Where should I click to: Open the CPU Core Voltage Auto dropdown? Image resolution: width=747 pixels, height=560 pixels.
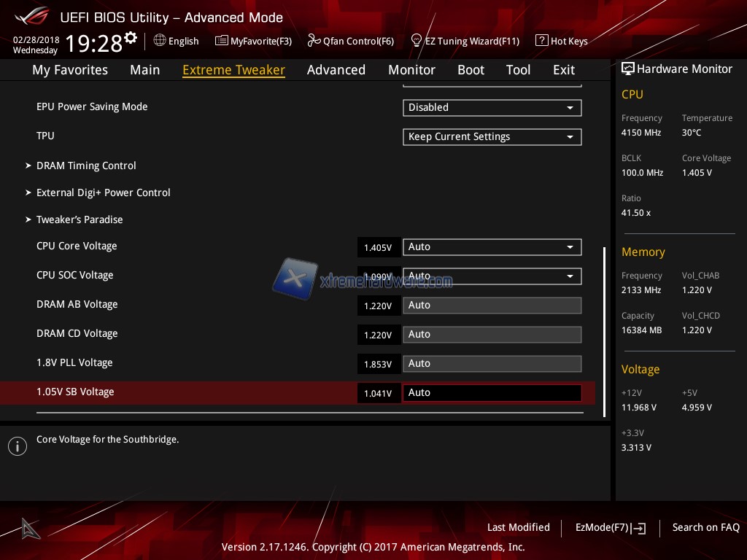point(492,247)
